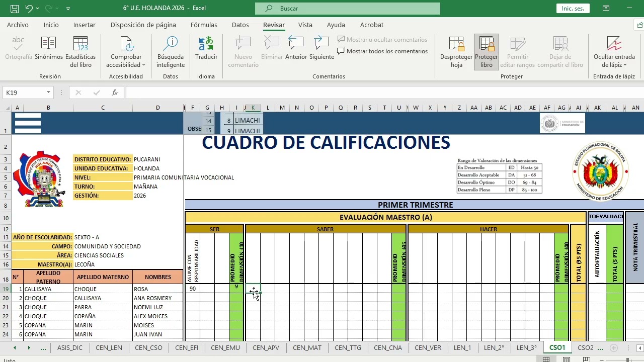Expand the Comprobar accesibilidad dropdown arrow
The height and width of the screenshot is (362, 644).
coord(143,65)
